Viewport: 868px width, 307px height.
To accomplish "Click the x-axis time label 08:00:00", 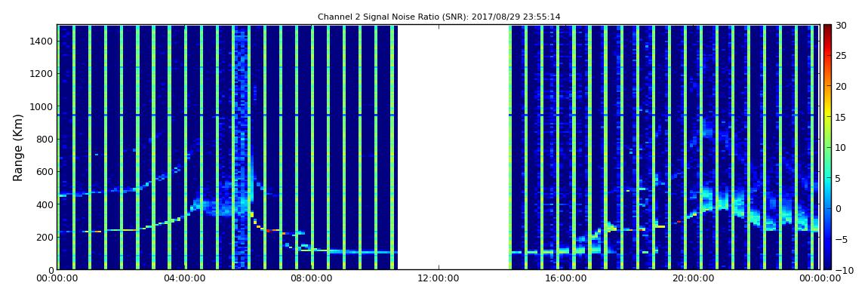I will (312, 279).
